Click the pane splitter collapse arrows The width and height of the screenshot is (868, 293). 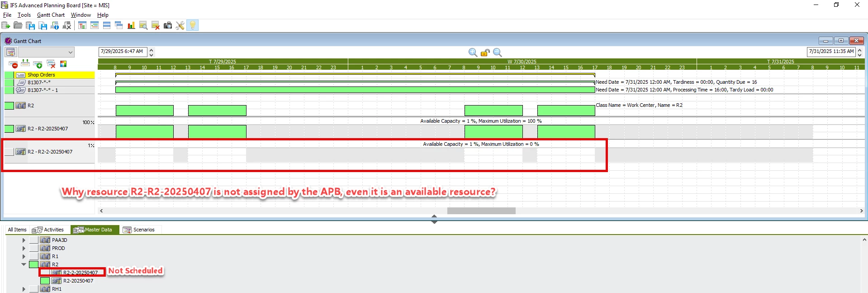point(434,219)
